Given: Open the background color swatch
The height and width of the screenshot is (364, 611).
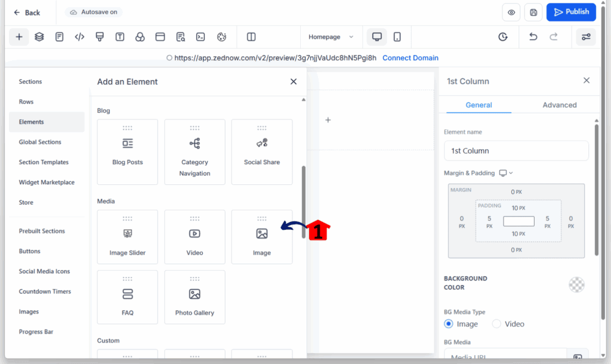Looking at the screenshot, I should 576,285.
